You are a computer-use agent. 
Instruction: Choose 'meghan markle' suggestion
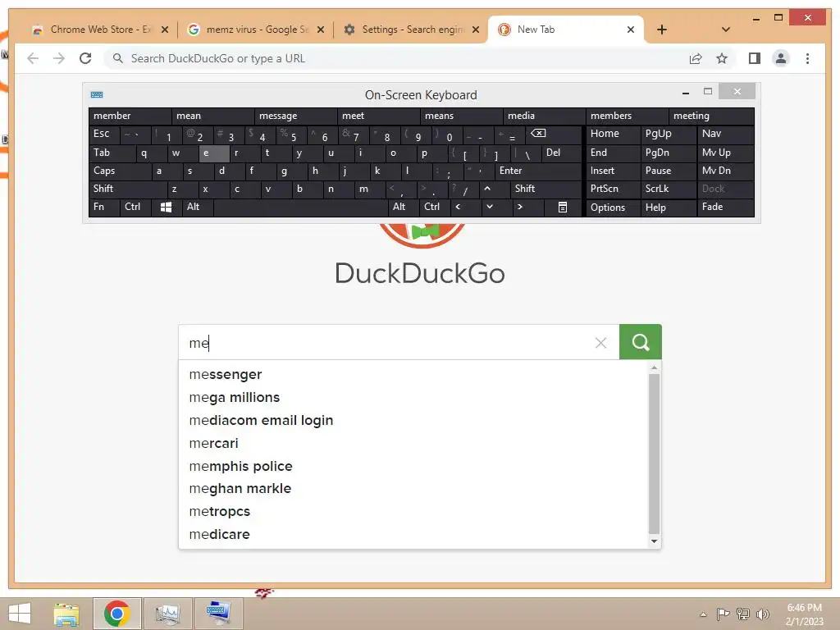coord(413,489)
